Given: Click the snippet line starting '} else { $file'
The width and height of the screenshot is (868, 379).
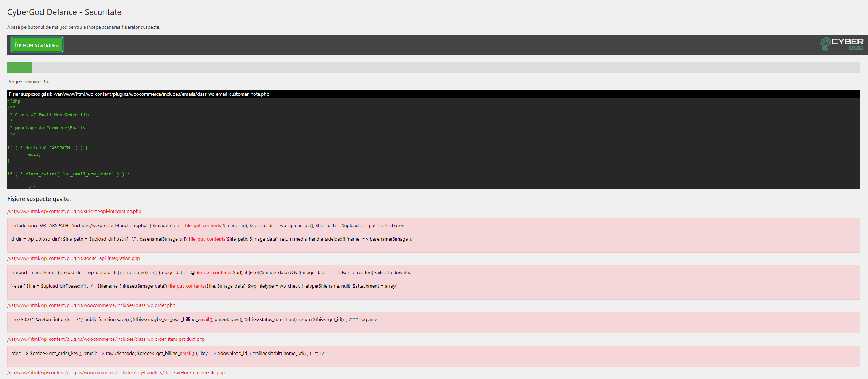Looking at the screenshot, I should [x=204, y=286].
